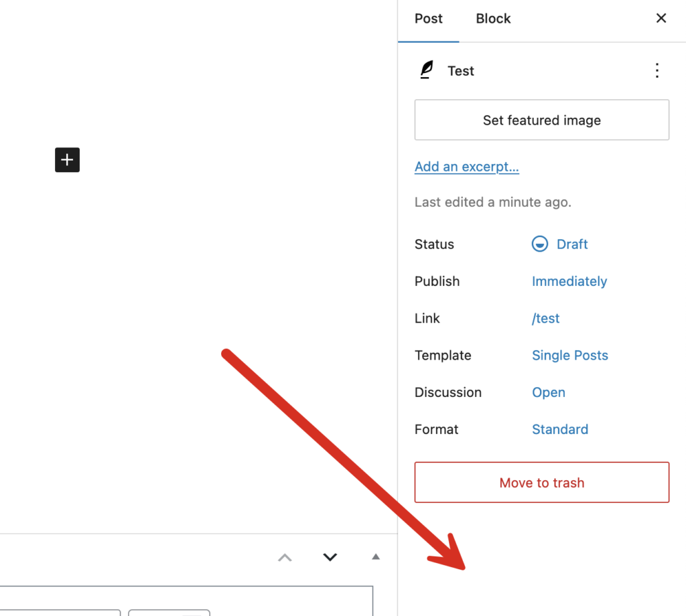Viewport: 686px width, 616px height.
Task: Open Discussion settings showing Open
Action: pos(549,392)
